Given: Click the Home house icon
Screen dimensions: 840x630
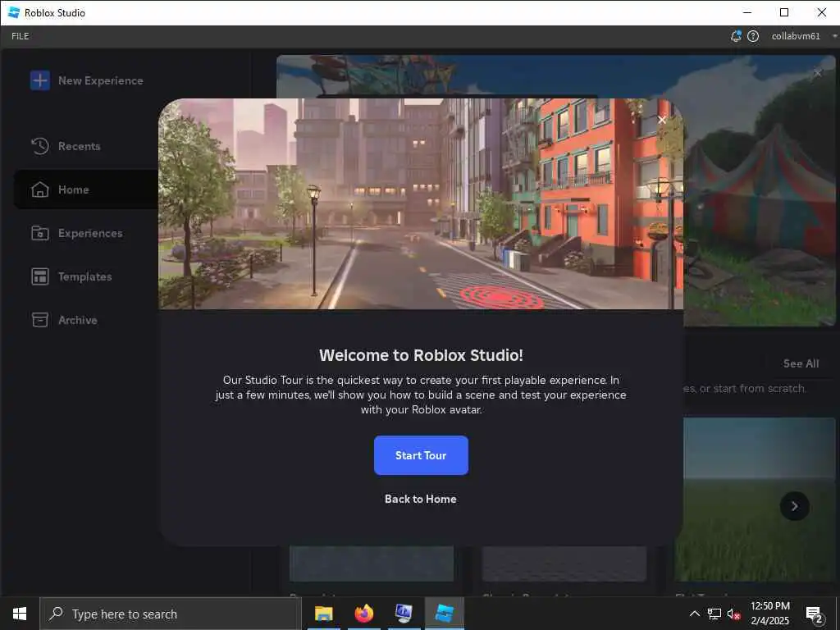Looking at the screenshot, I should (40, 189).
